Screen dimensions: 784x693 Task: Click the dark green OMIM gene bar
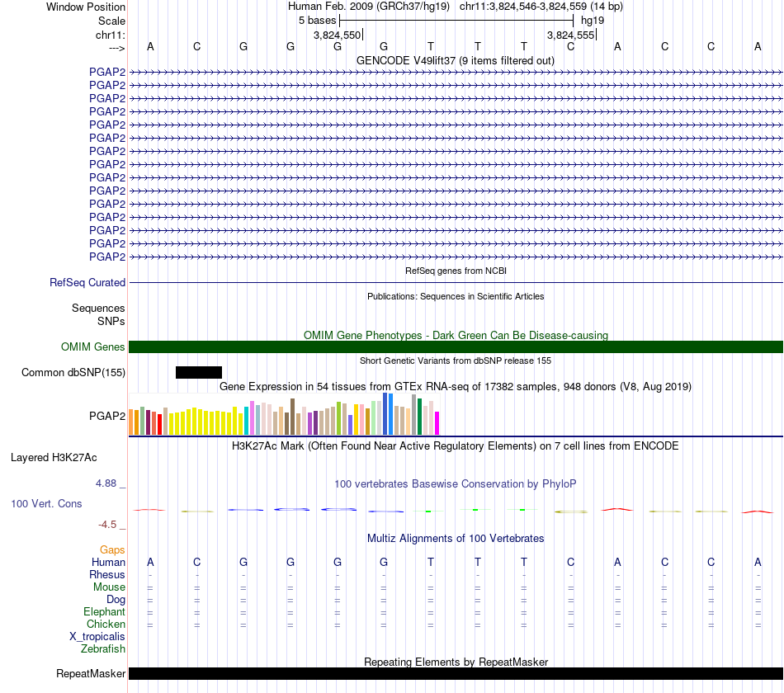[456, 347]
